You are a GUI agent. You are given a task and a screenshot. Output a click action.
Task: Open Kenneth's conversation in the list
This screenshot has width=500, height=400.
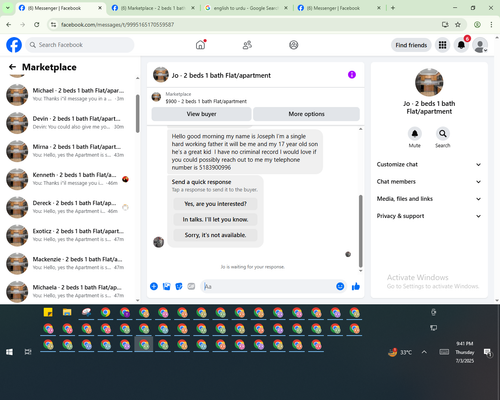click(x=68, y=179)
